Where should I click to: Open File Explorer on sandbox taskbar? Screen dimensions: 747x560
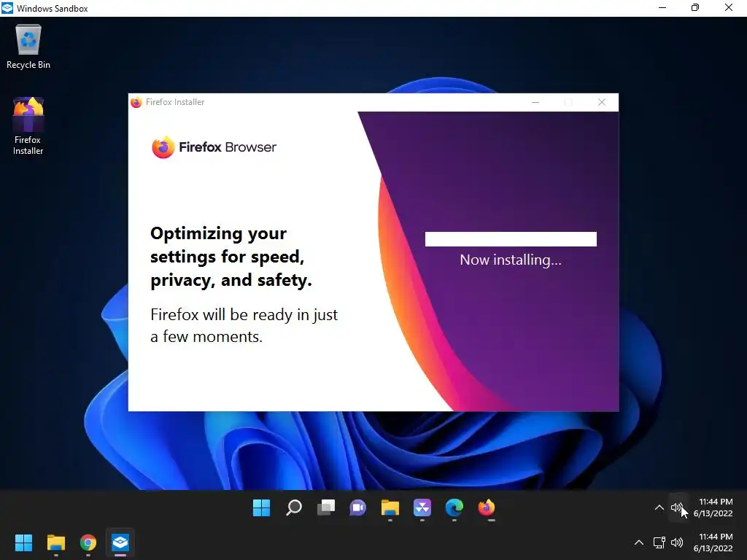[390, 507]
